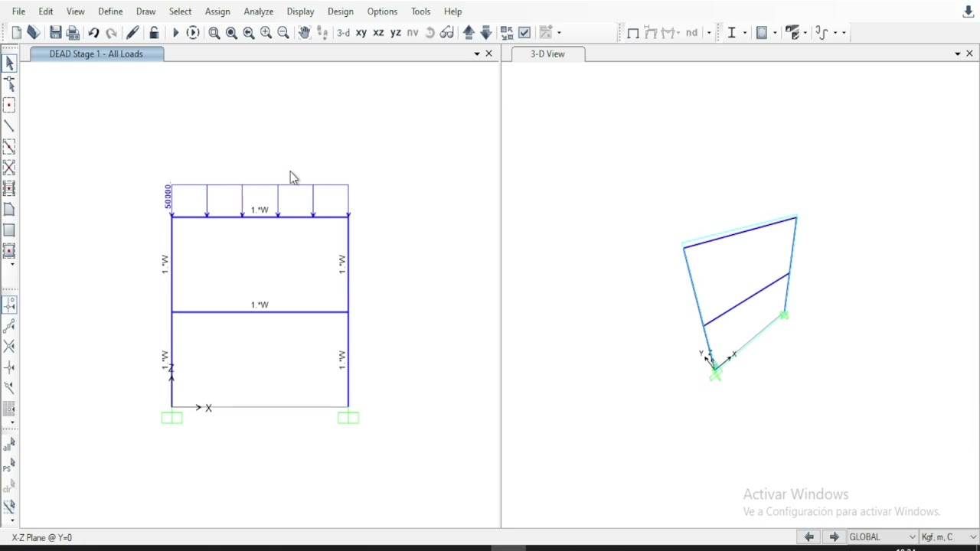Image resolution: width=980 pixels, height=551 pixels.
Task: Toggle Object Shrink view icon
Action: [507, 32]
